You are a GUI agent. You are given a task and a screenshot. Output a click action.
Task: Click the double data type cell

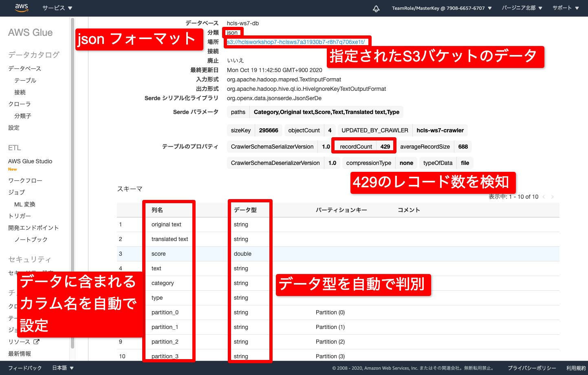242,254
